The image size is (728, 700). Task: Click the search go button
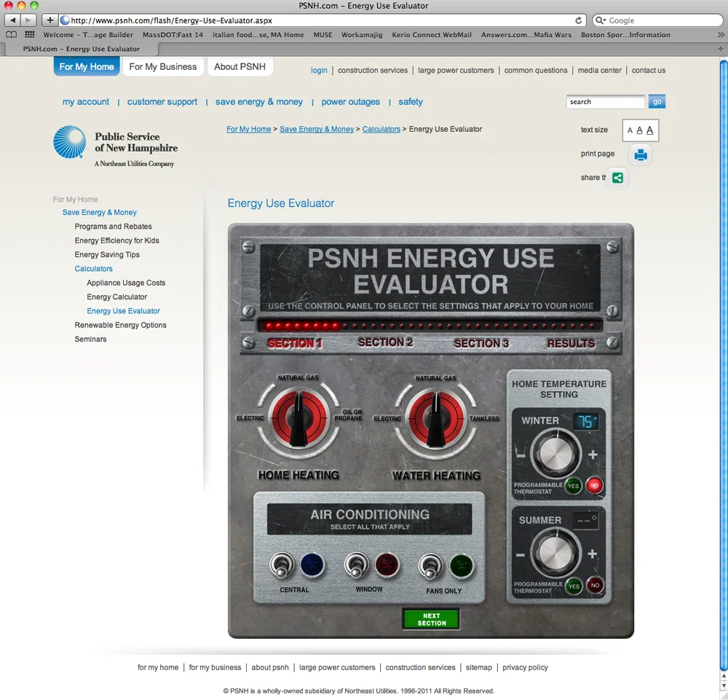(657, 102)
